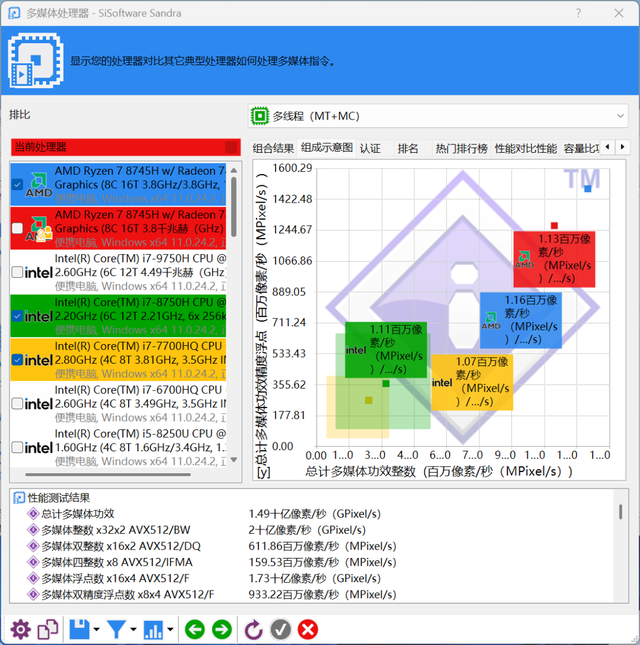This screenshot has width=640, height=645.
Task: Click the AMD logo in blue chart label
Action: (x=491, y=321)
